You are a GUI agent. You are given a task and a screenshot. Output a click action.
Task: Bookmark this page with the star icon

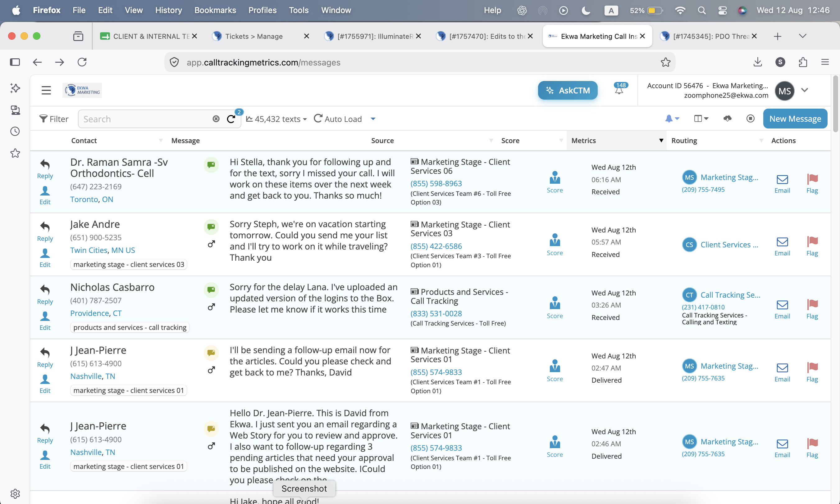[665, 62]
